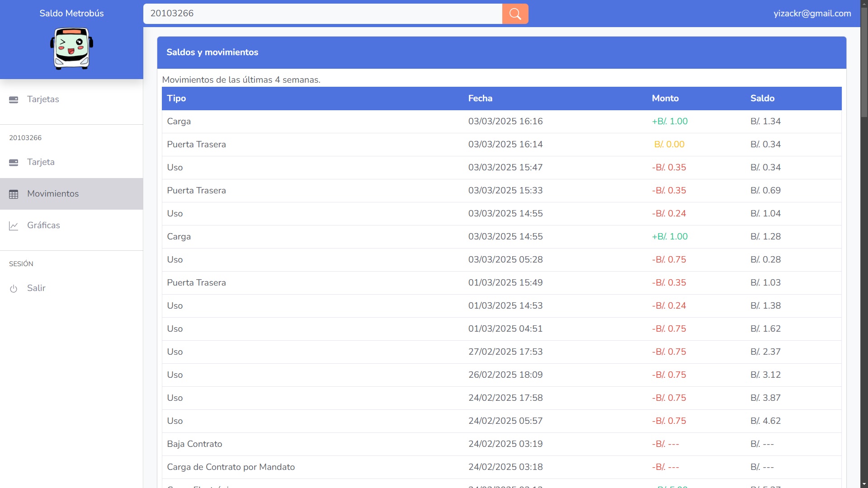This screenshot has width=868, height=488.
Task: Click date 26/02/2025 18:09
Action: (505, 375)
